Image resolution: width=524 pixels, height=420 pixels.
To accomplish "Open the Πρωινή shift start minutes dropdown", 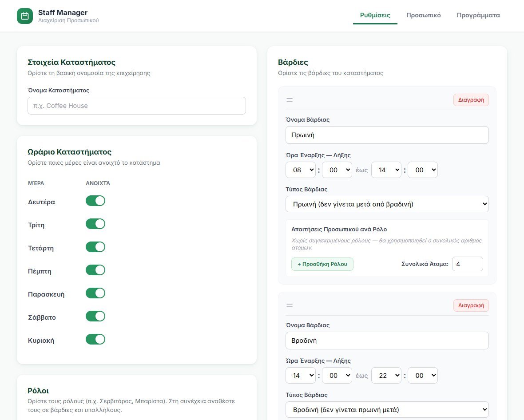I will [x=337, y=170].
